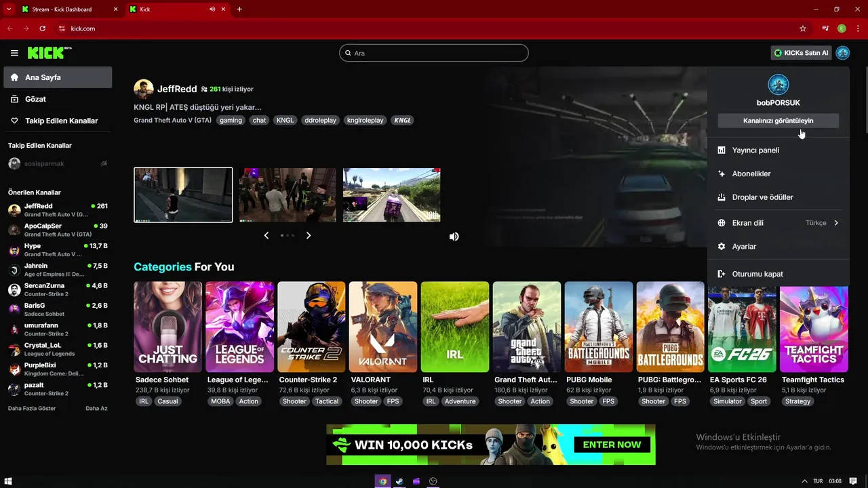Open the IRL category card

pyautogui.click(x=454, y=327)
